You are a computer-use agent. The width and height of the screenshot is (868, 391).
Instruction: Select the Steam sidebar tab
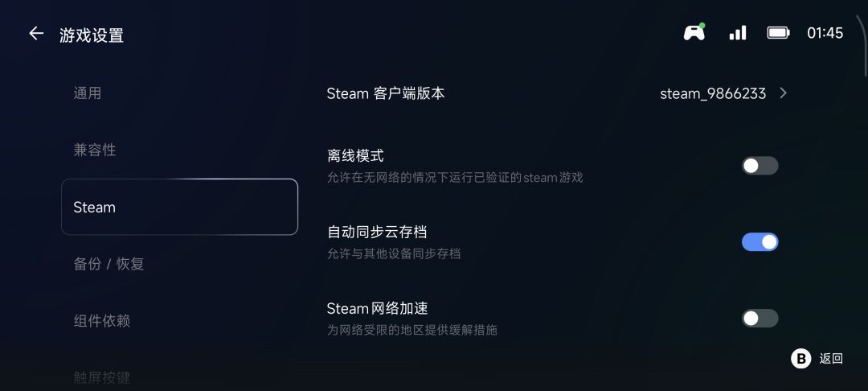click(x=179, y=207)
